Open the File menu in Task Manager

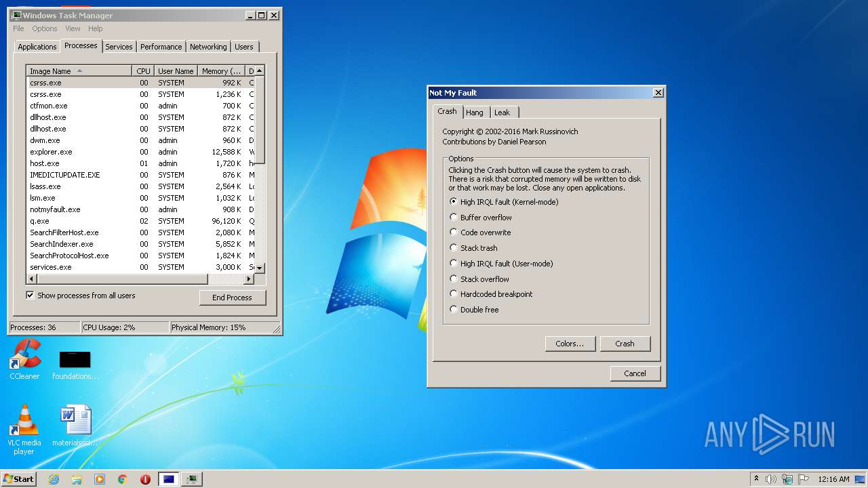click(18, 28)
